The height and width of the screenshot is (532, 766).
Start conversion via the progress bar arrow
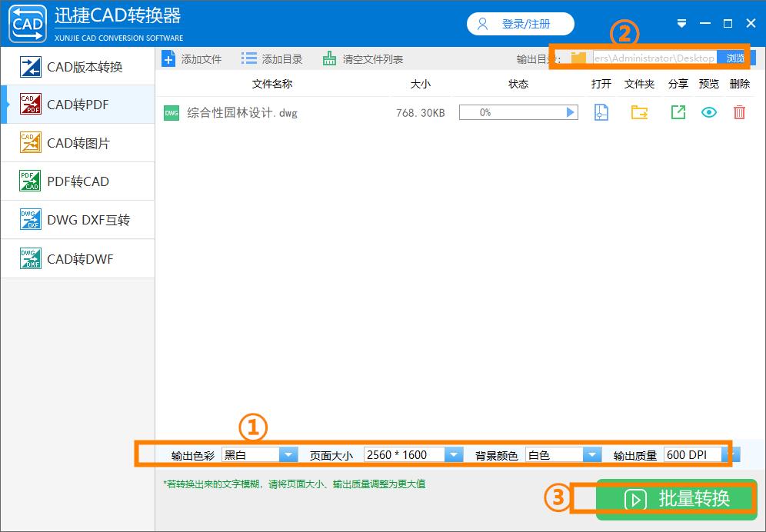pos(569,112)
